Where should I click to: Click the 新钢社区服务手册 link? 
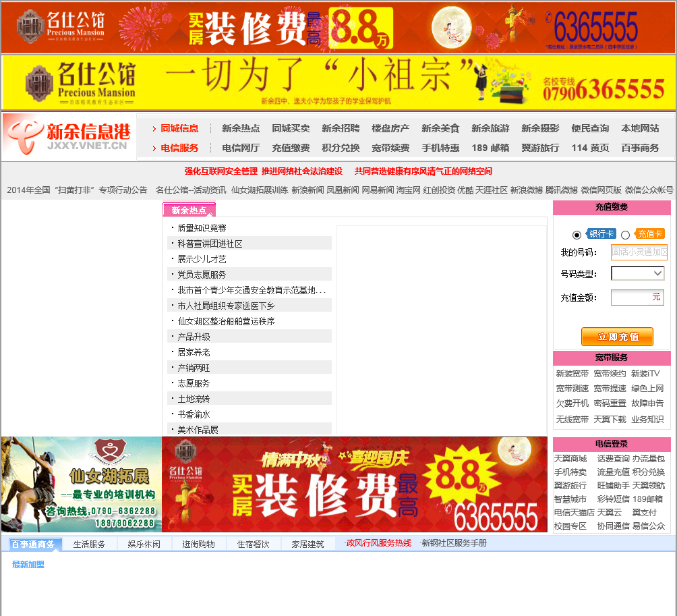(x=454, y=543)
